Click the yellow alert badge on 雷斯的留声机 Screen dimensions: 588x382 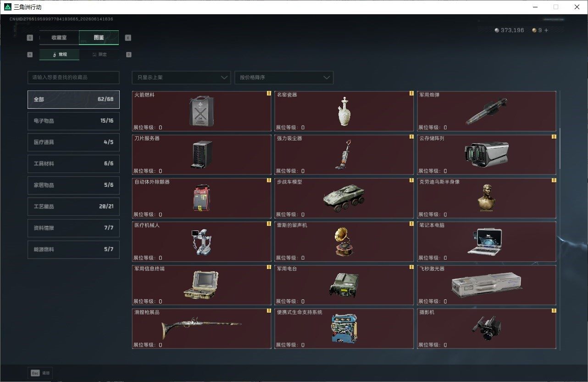click(411, 224)
